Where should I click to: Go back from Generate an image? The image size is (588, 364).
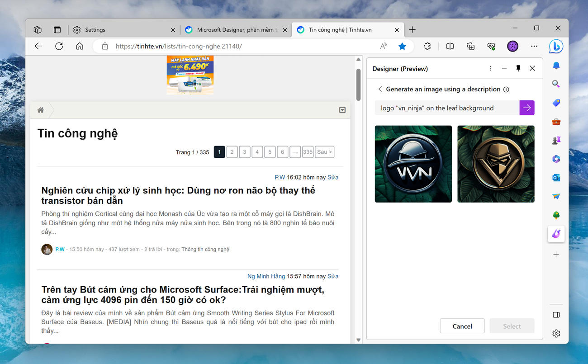(380, 89)
